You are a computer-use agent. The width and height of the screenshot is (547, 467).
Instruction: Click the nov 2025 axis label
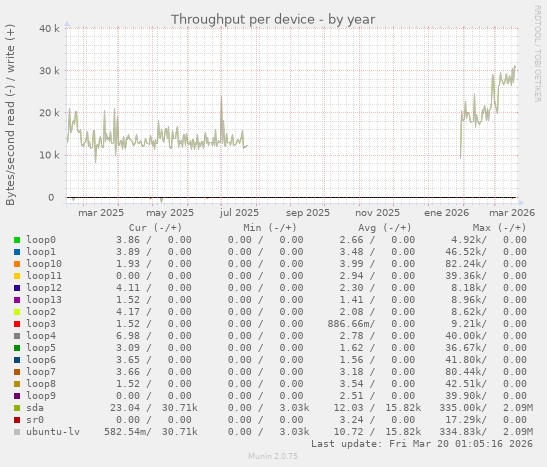pos(377,213)
